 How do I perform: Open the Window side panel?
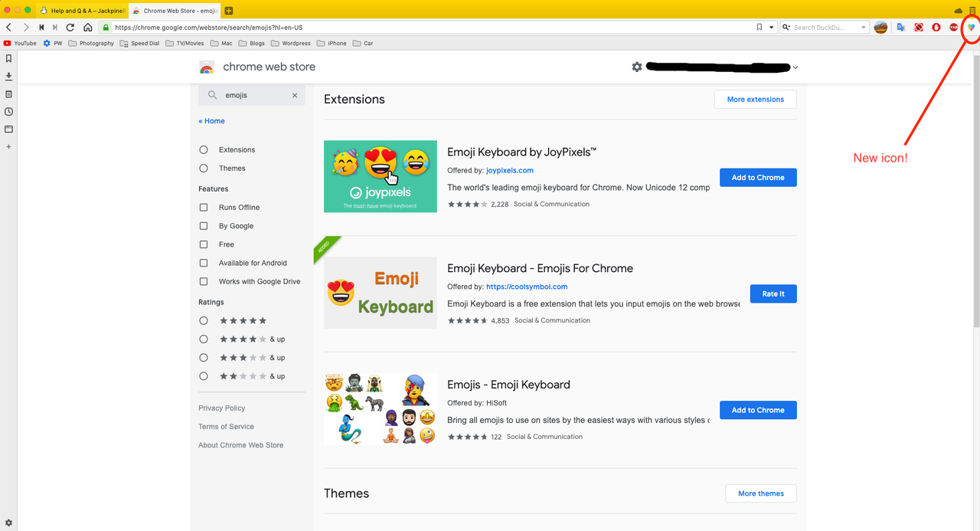point(8,129)
